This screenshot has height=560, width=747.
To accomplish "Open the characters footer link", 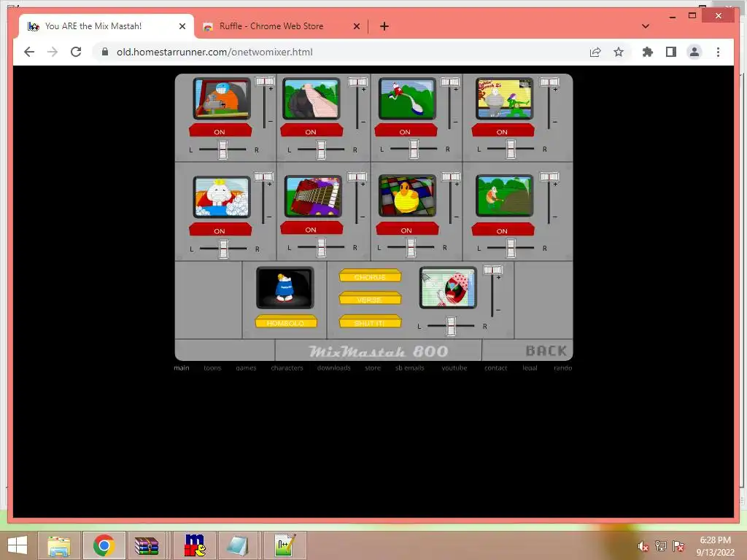I will tap(287, 367).
